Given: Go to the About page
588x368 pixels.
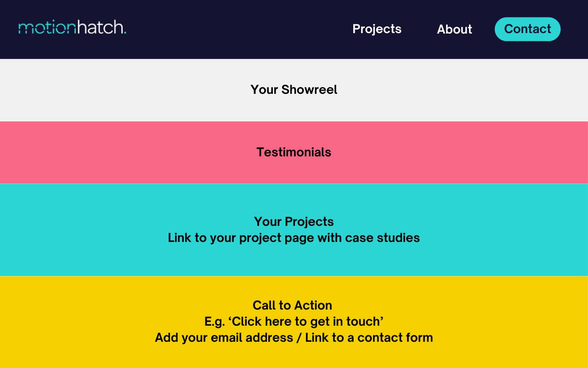Looking at the screenshot, I should pyautogui.click(x=454, y=29).
